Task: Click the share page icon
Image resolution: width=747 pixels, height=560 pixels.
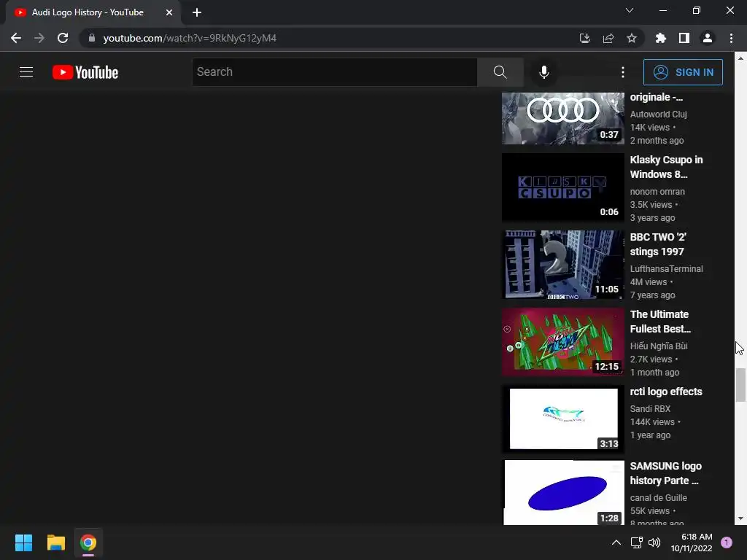Action: coord(608,38)
